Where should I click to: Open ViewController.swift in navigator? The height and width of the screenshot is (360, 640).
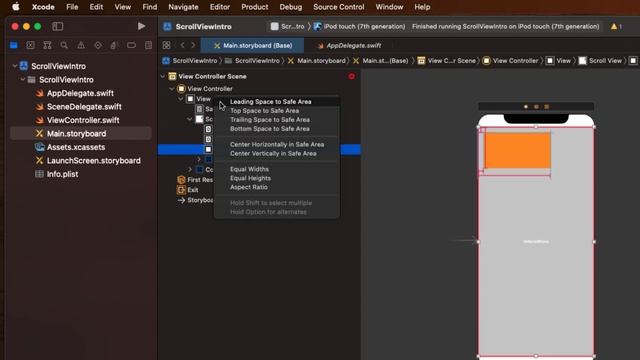click(x=83, y=120)
